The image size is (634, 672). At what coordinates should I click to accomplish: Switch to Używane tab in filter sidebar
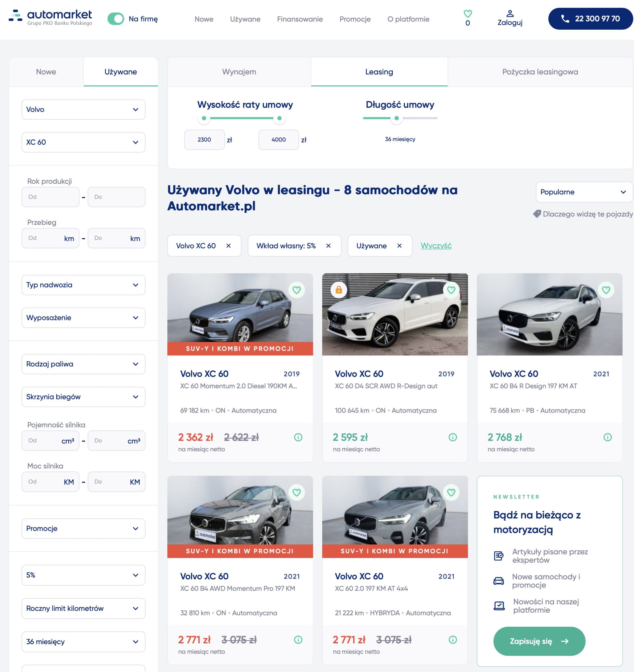pyautogui.click(x=121, y=72)
